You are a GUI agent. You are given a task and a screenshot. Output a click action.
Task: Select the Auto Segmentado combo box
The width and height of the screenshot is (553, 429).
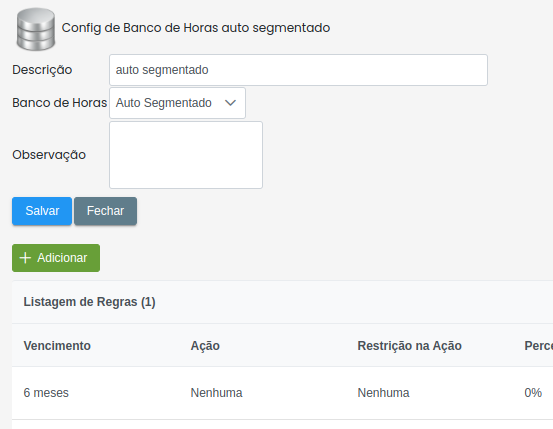tap(177, 103)
